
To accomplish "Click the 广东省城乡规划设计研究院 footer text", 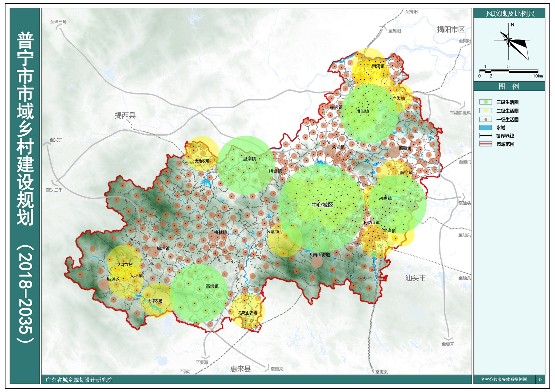I will pos(79,380).
